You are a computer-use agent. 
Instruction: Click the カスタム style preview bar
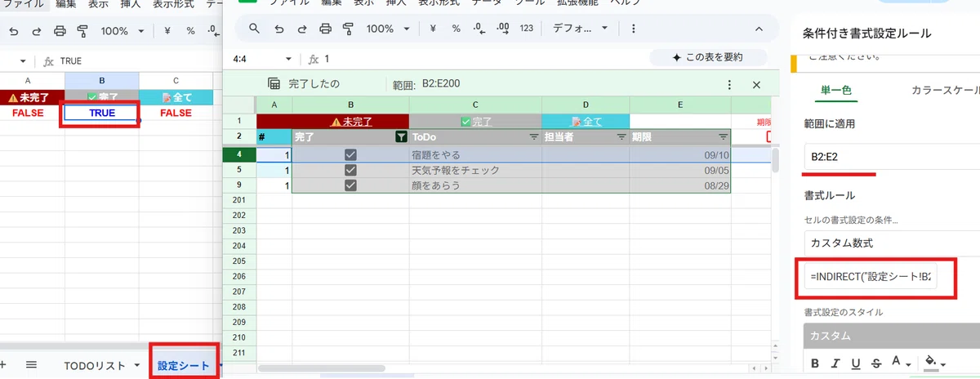[x=892, y=336]
